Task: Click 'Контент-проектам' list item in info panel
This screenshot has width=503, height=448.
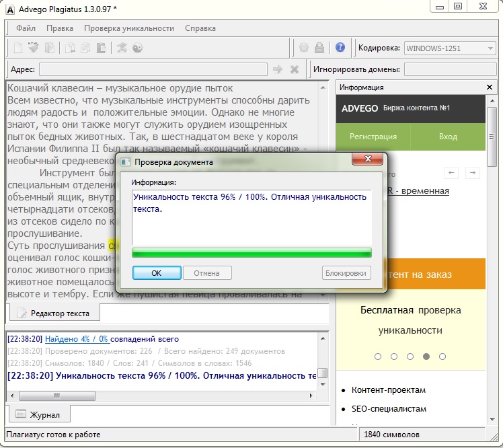Action: [389, 390]
